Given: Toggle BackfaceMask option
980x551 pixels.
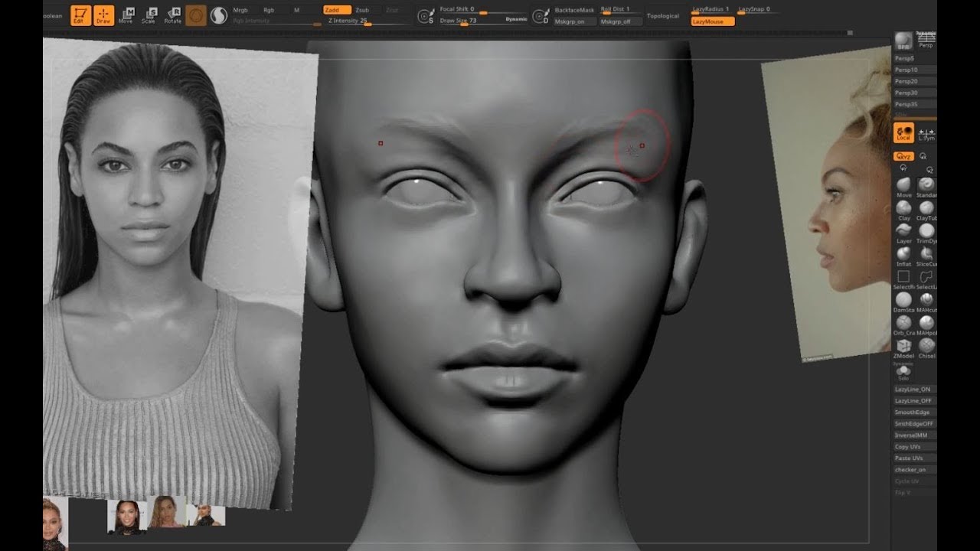Looking at the screenshot, I should coord(574,10).
